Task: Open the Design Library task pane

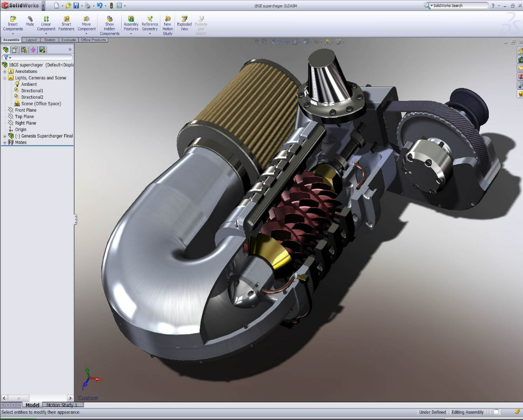Action: click(x=520, y=60)
